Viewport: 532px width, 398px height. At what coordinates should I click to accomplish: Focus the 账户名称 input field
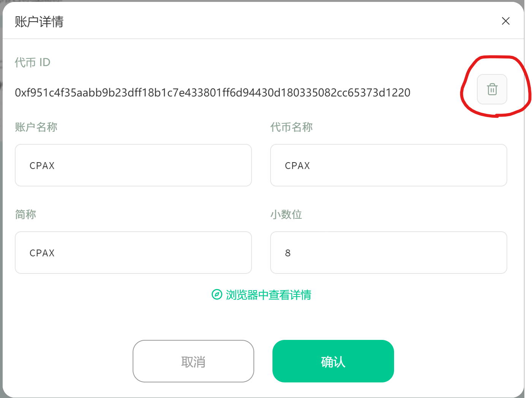tap(133, 165)
